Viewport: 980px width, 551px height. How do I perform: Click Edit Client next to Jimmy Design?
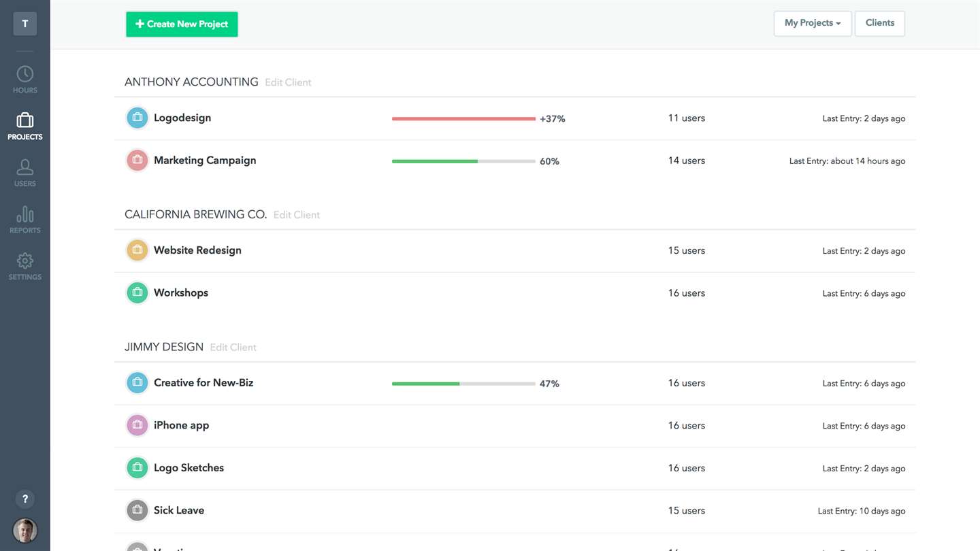click(233, 348)
